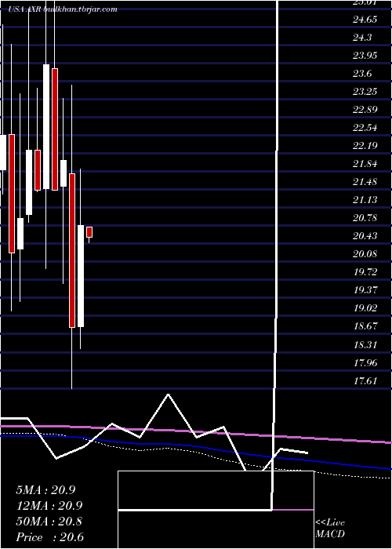Click the 5MA : 20.9 value
The image size is (392, 549).
pos(45,490)
